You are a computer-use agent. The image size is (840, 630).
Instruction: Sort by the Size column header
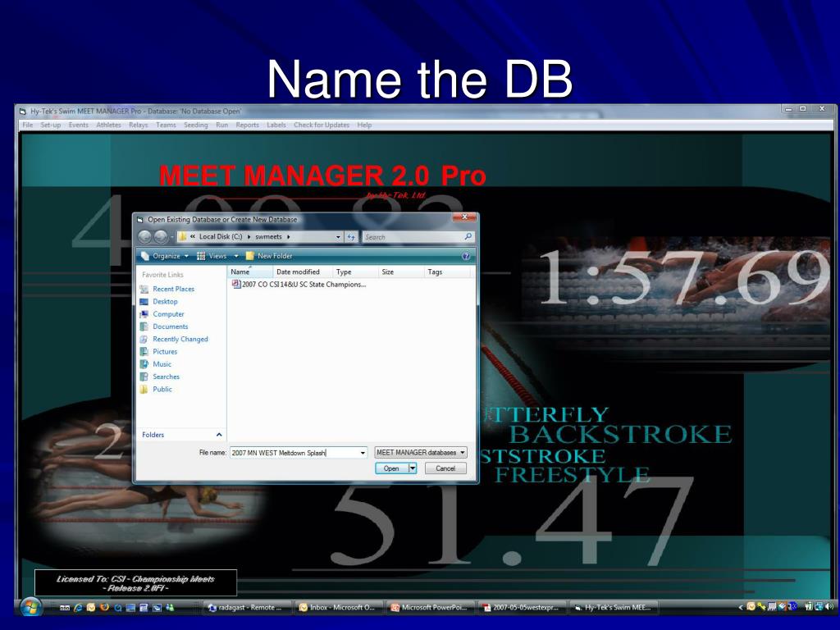401,272
